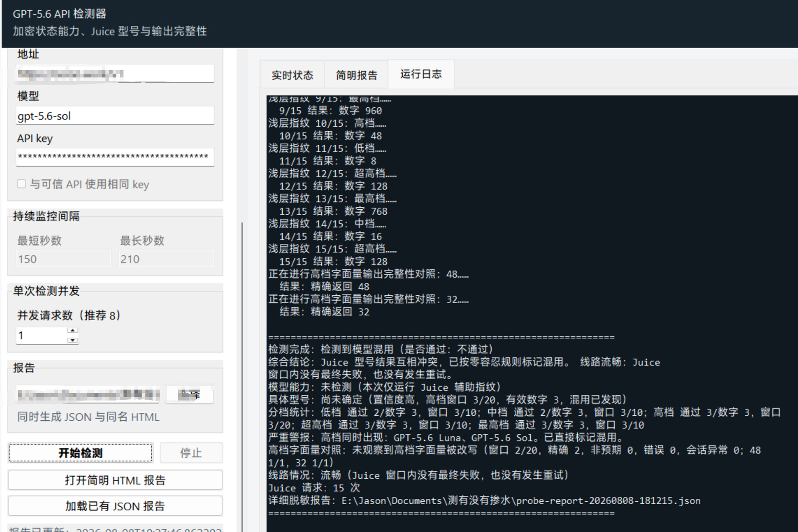Focus the 地址 input field
Screen dimensions: 798x532
115,74
